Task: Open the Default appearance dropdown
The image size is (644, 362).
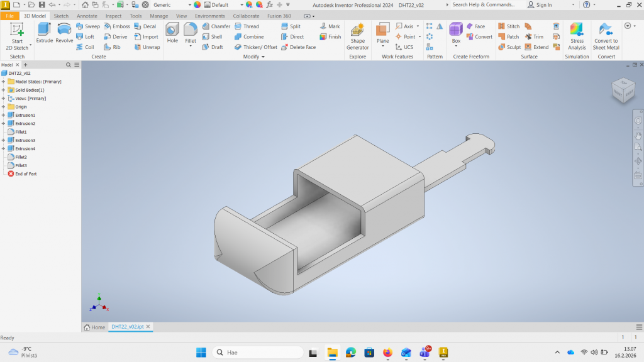Action: tap(241, 5)
